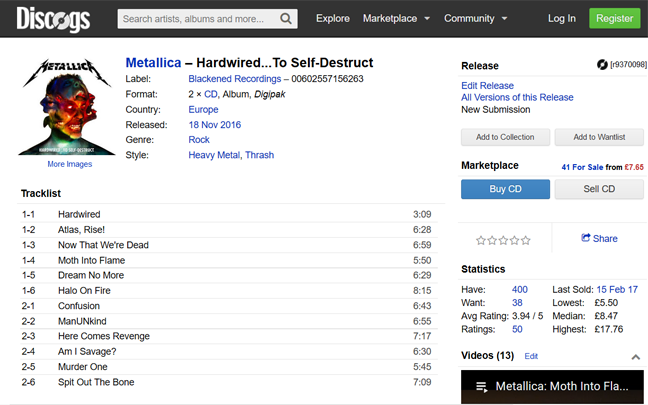The image size is (648, 405).
Task: Click the Add to Collection button
Action: [505, 137]
